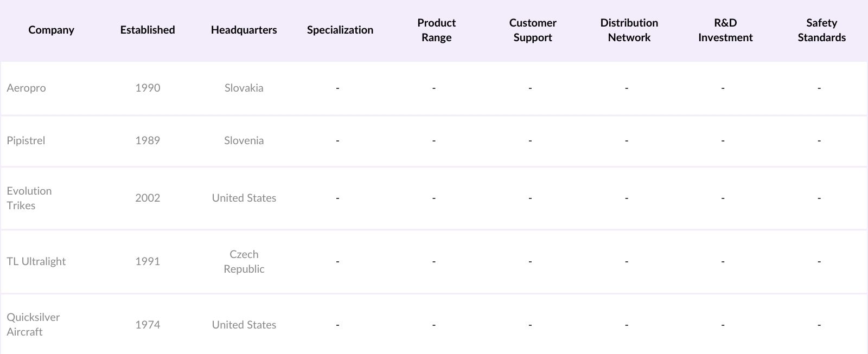Image resolution: width=868 pixels, height=354 pixels.
Task: Select the Evolution Trikes row name
Action: [x=29, y=198]
